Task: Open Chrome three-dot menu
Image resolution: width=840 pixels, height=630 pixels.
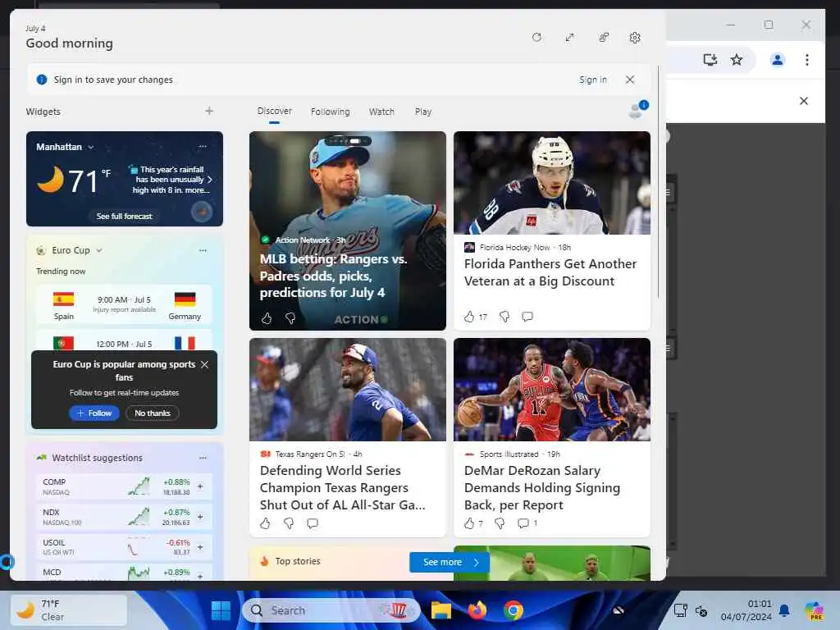Action: (x=807, y=59)
